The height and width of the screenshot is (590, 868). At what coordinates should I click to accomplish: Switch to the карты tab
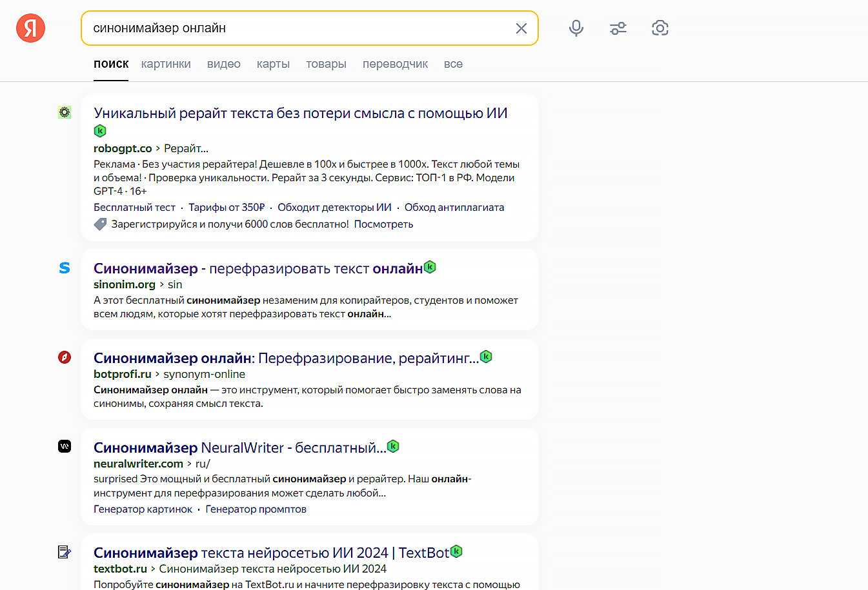click(273, 64)
